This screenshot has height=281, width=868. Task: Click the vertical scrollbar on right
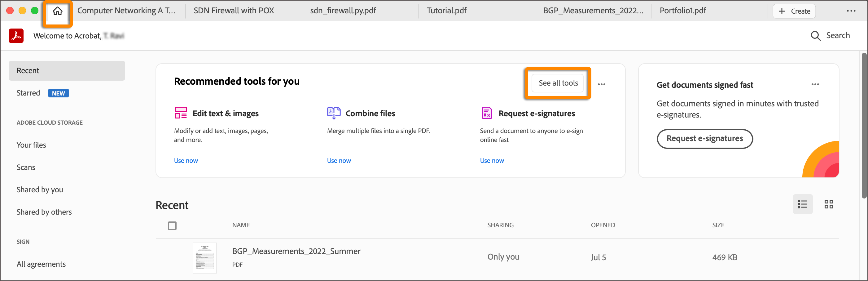pyautogui.click(x=864, y=125)
